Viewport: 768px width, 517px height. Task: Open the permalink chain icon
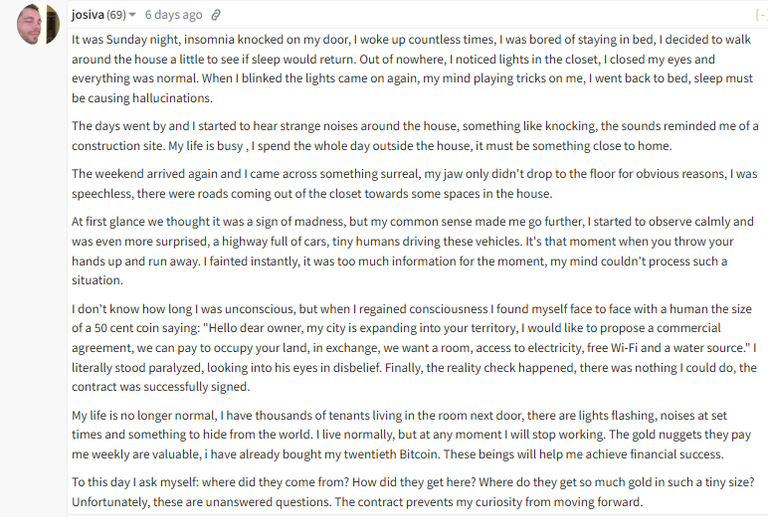[216, 15]
